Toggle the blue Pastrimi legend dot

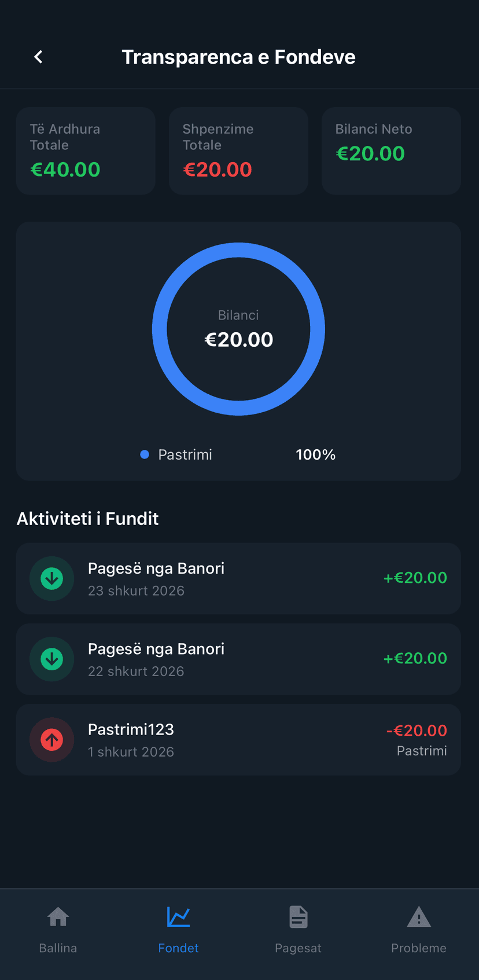pyautogui.click(x=144, y=454)
